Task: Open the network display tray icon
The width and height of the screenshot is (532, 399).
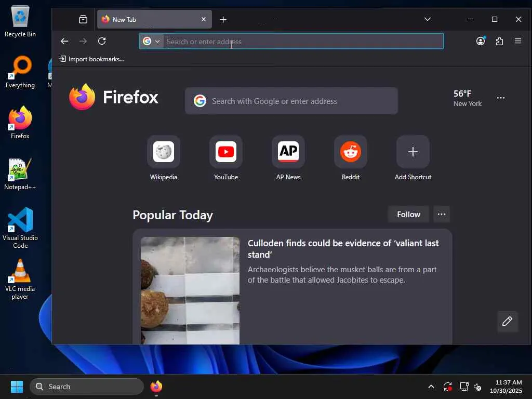Action: click(464, 387)
